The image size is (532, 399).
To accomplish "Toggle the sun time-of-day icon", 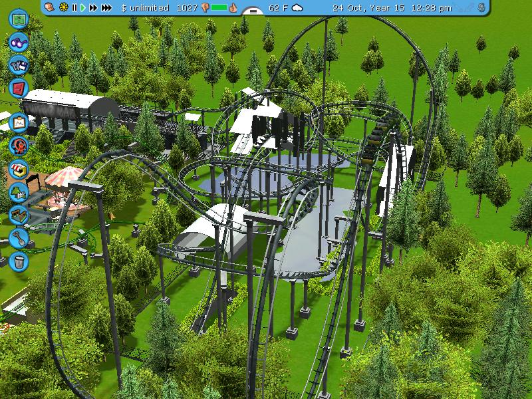I will 63,7.
